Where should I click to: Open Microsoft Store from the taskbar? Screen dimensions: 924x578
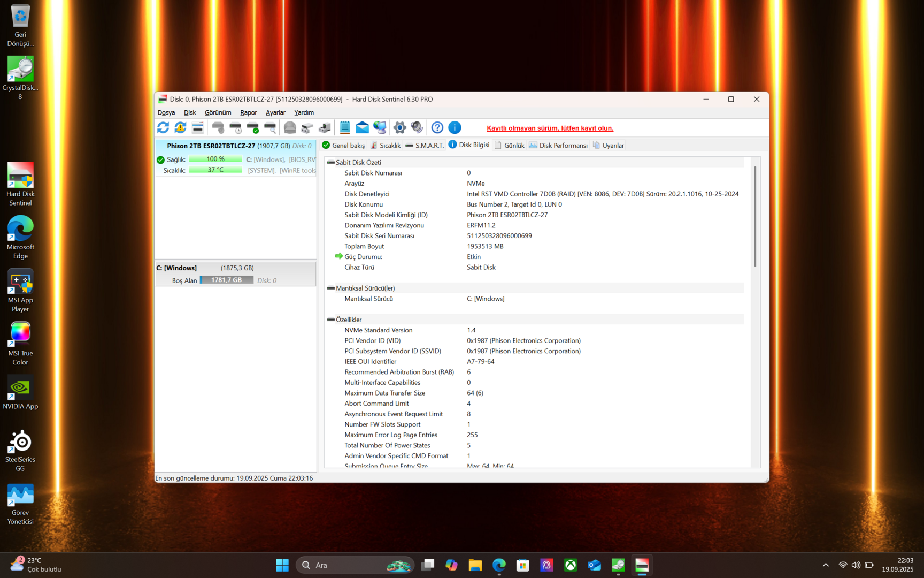pos(522,565)
